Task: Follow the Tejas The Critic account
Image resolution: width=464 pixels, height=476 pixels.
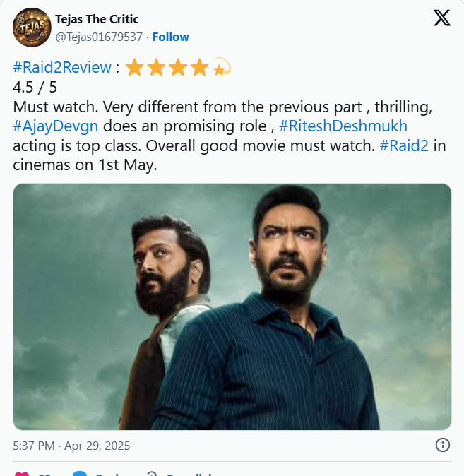Action: pos(171,37)
